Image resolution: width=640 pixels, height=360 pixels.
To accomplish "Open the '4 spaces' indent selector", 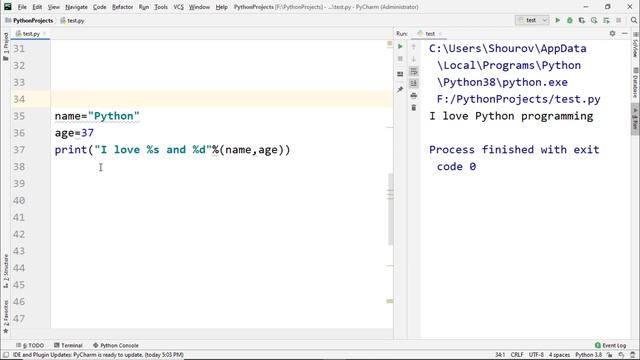I will click(559, 355).
